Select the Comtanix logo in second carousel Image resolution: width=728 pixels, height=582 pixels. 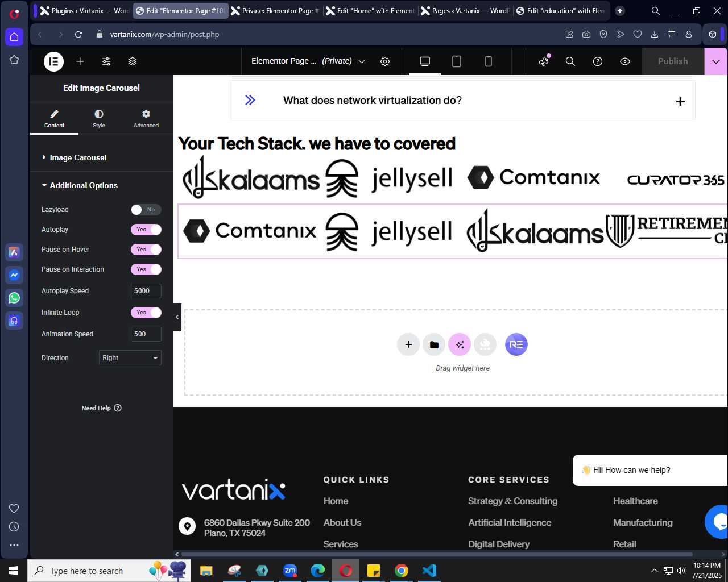coord(250,231)
